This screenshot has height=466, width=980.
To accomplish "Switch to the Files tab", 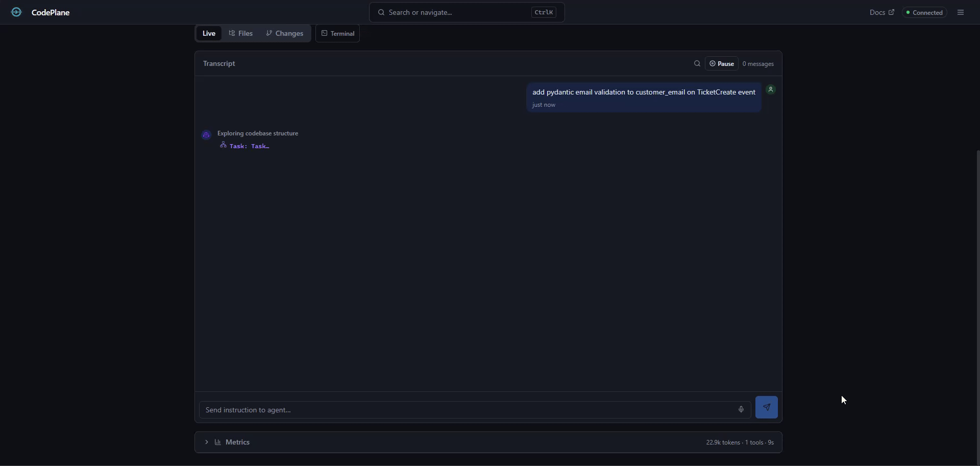I will 241,34.
